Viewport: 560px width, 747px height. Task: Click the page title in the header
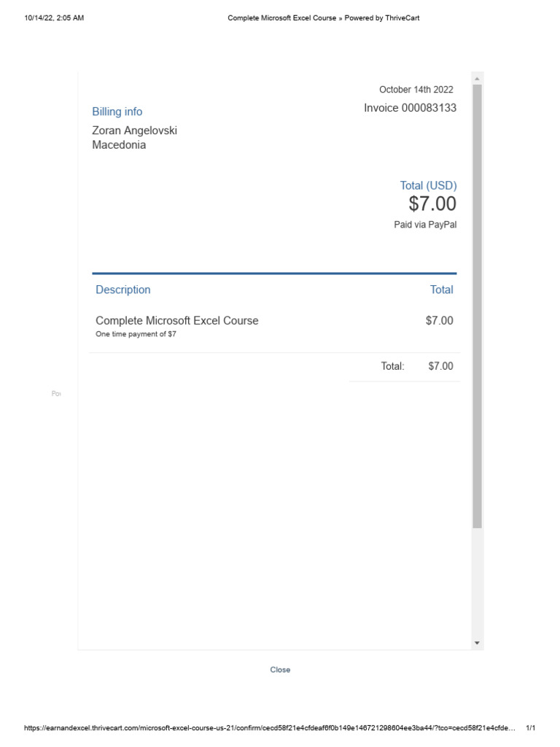coord(323,18)
